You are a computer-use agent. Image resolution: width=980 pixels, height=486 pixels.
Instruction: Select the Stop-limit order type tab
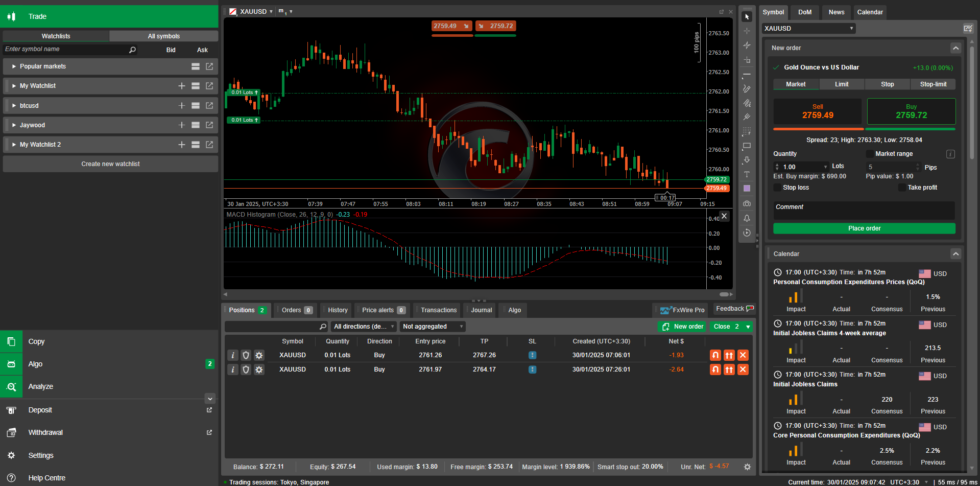coord(933,84)
